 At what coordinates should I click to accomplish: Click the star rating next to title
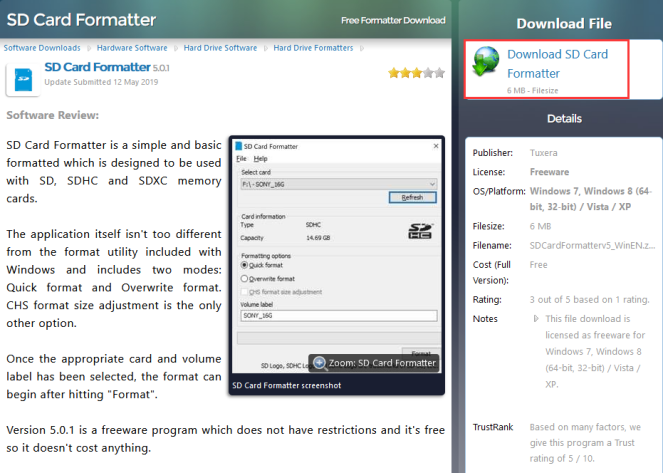point(416,73)
